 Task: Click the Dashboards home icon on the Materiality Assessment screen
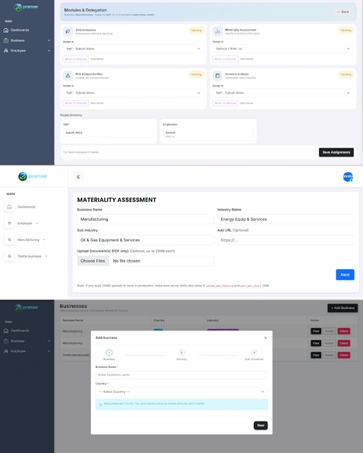click(9, 207)
